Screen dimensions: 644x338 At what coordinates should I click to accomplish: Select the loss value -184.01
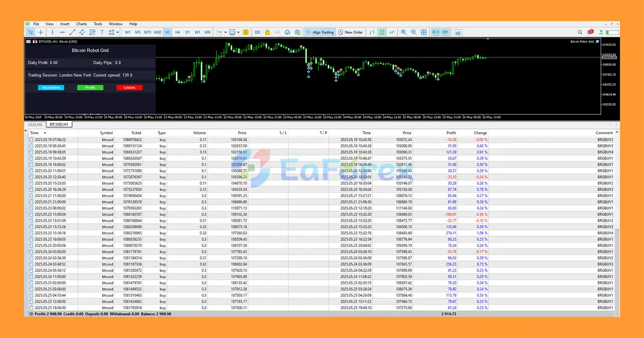450,214
